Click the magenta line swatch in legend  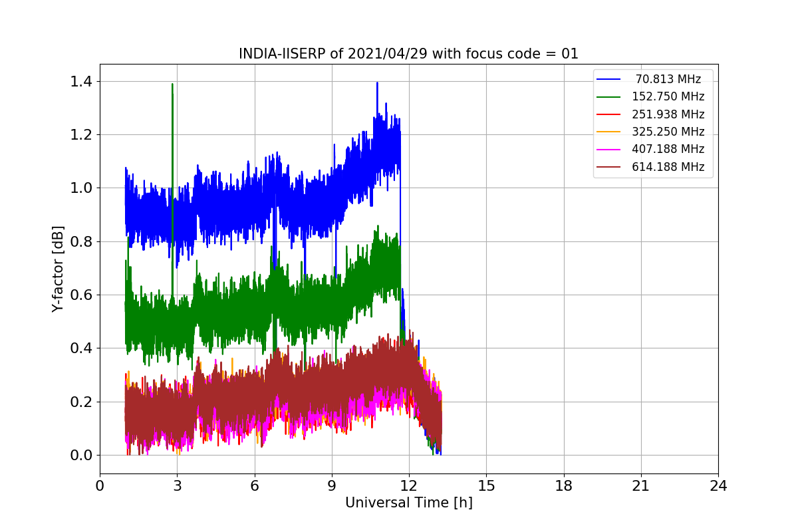[x=608, y=149]
